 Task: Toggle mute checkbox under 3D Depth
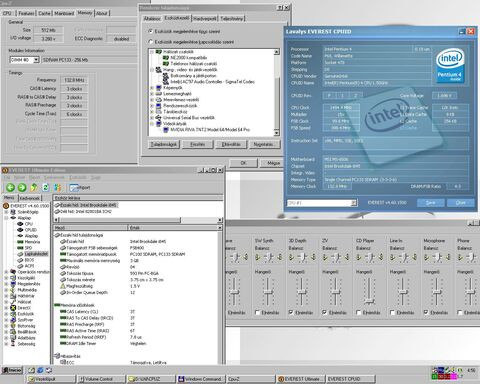click(x=291, y=313)
